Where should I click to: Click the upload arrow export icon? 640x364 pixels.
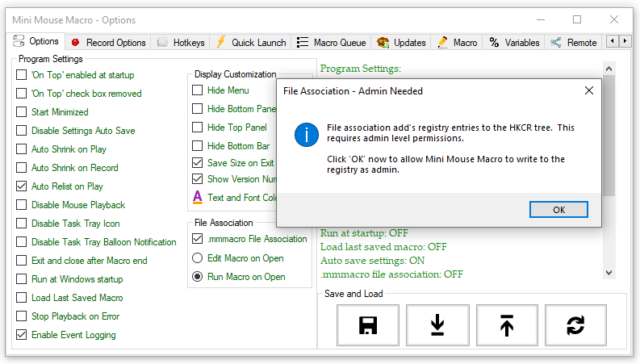click(507, 325)
